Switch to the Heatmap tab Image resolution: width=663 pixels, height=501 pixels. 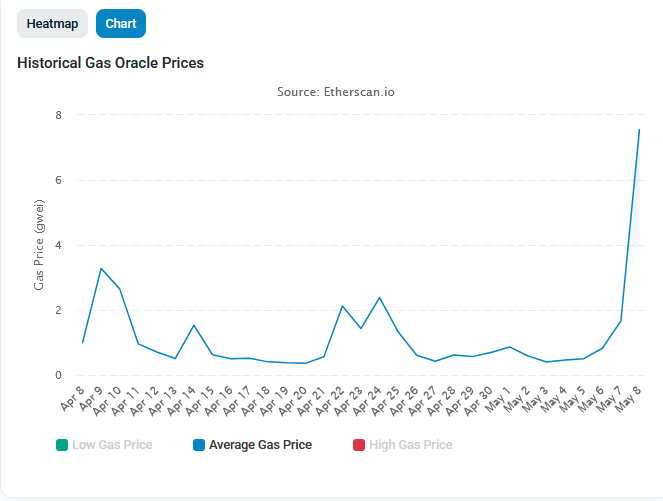coord(52,24)
